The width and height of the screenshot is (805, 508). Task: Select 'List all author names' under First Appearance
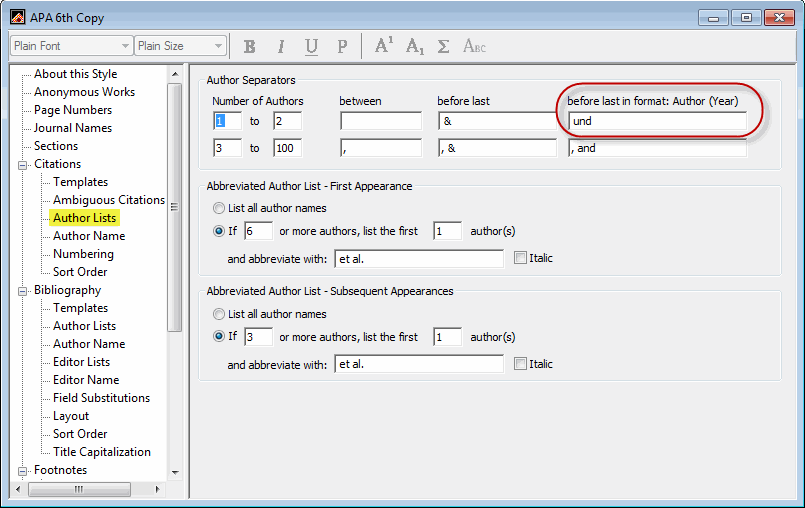(219, 208)
